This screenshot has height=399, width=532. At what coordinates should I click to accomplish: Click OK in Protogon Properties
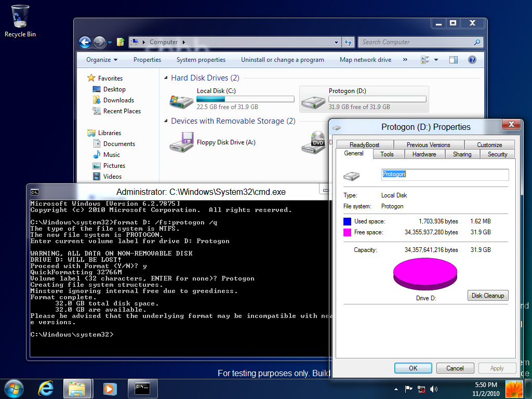[413, 368]
